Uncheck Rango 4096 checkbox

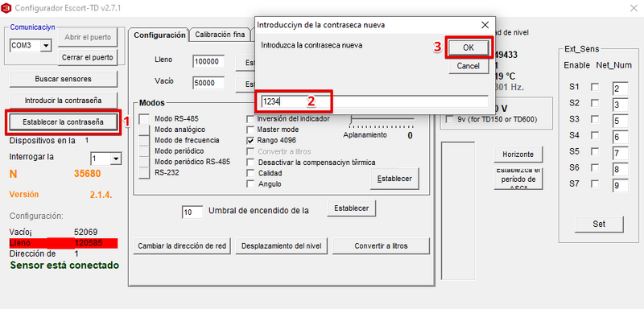250,140
